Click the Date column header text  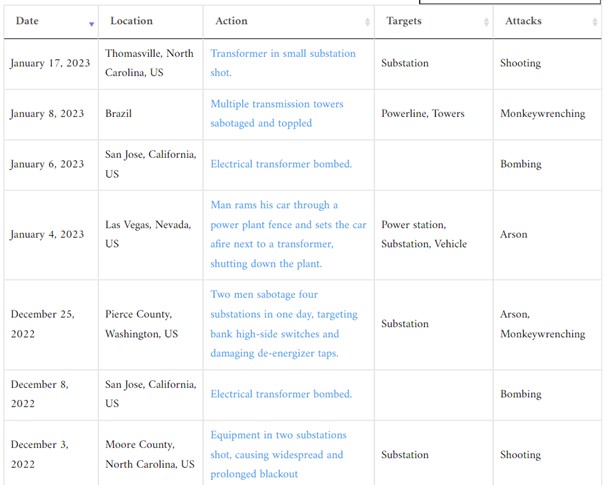coord(27,21)
